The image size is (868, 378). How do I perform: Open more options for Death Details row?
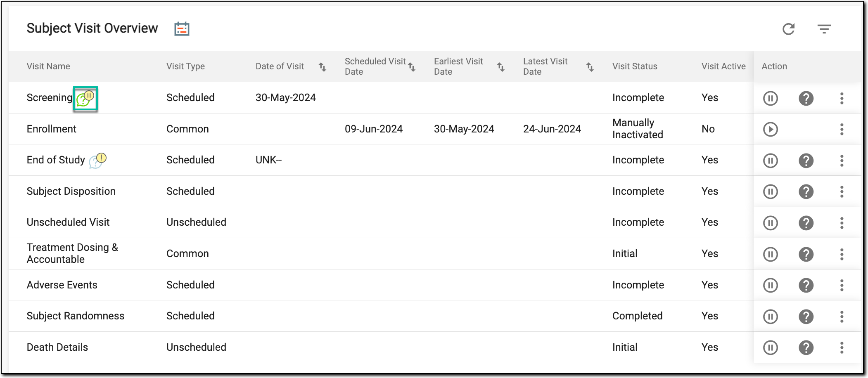(842, 347)
